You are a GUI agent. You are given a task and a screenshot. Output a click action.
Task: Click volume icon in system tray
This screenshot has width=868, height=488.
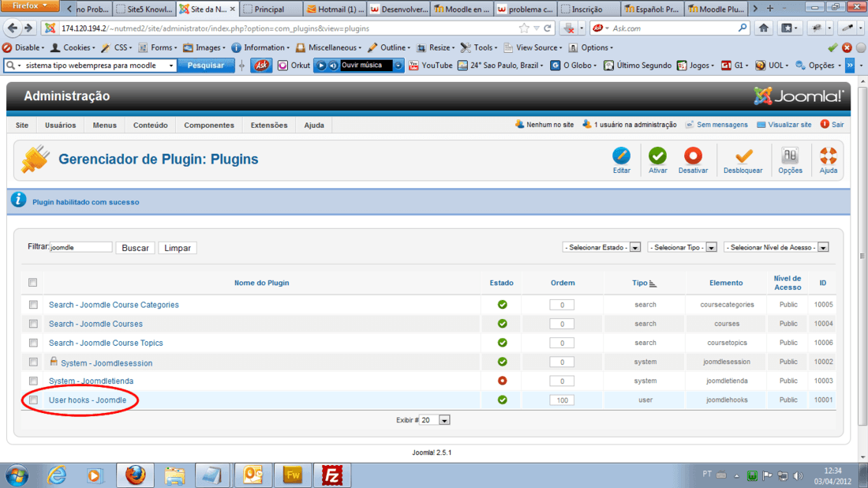click(x=798, y=476)
